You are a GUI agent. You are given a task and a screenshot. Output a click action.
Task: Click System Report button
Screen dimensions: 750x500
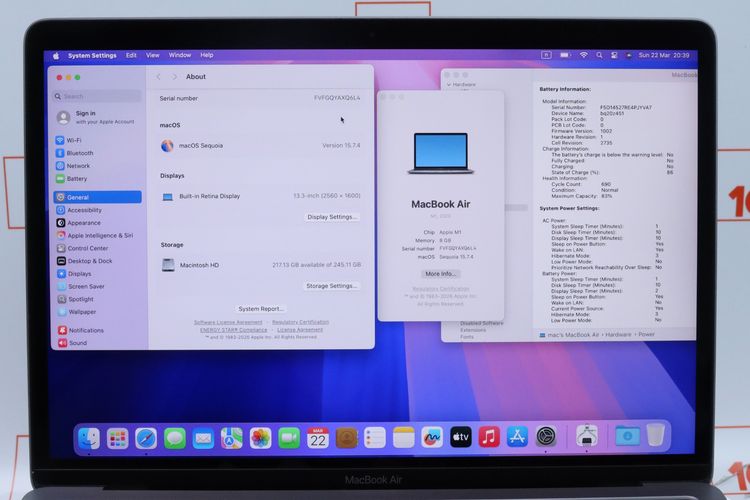(x=261, y=309)
